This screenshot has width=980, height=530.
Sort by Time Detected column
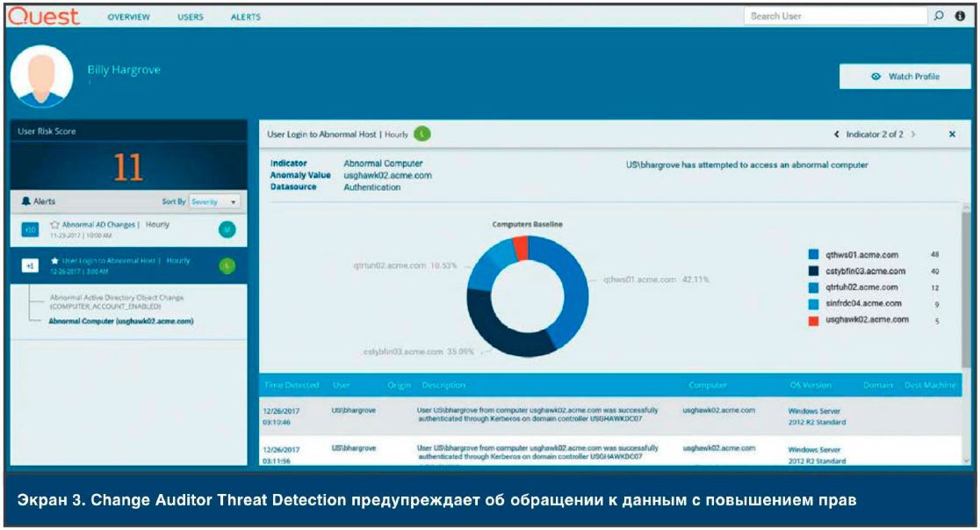(292, 385)
